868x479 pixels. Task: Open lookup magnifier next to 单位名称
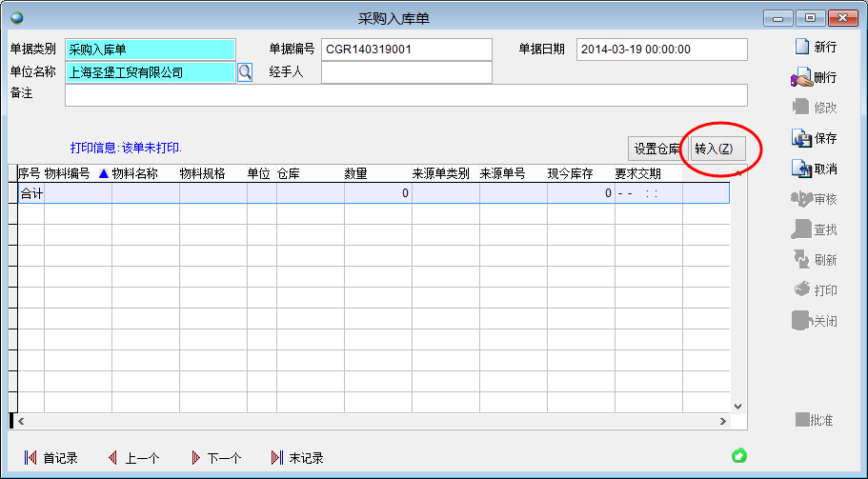coord(245,72)
